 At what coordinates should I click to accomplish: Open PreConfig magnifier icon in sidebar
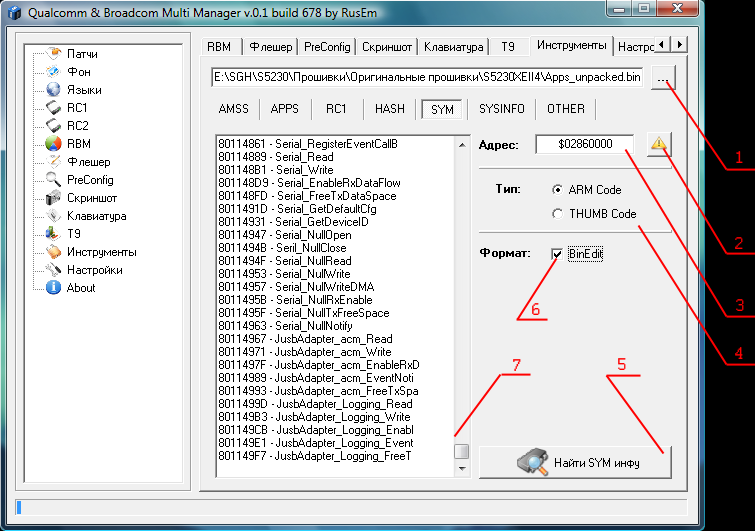[55, 180]
